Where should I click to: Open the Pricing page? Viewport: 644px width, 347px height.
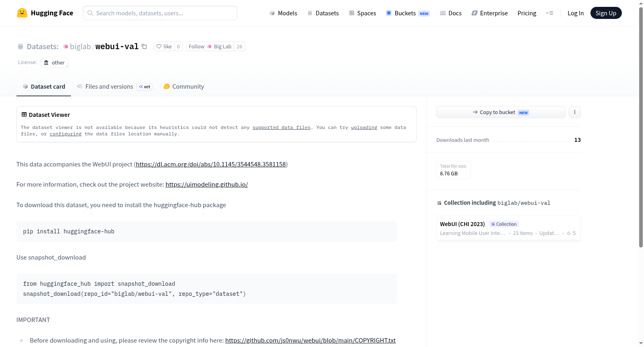pos(527,13)
